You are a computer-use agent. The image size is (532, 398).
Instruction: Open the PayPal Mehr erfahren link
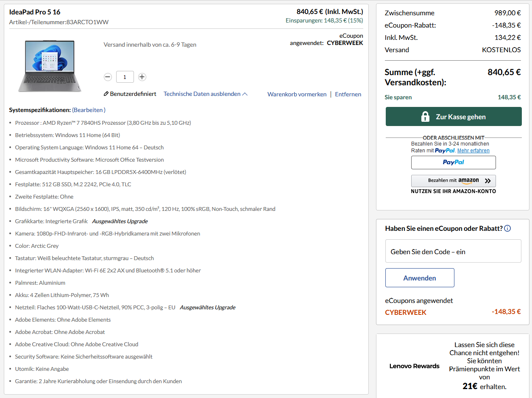click(473, 151)
